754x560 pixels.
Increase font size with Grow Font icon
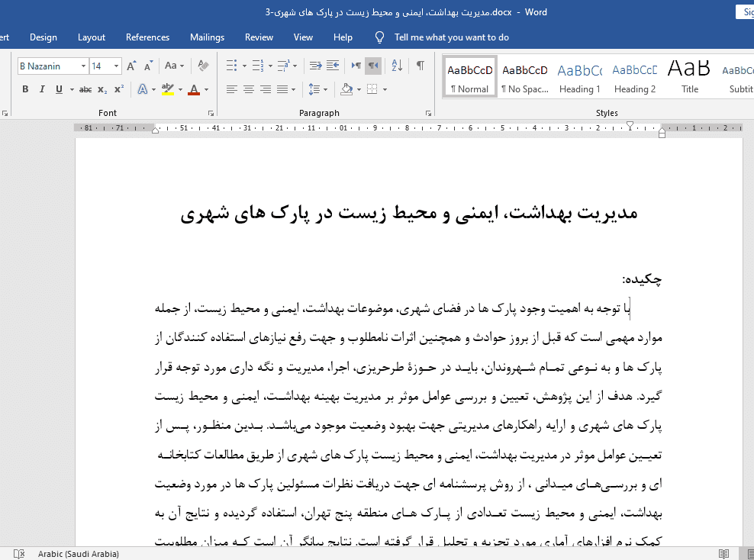tap(131, 66)
